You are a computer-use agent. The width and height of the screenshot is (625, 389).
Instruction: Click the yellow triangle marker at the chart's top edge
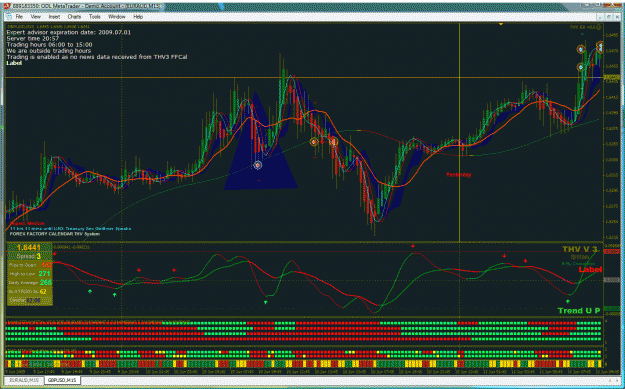[501, 24]
